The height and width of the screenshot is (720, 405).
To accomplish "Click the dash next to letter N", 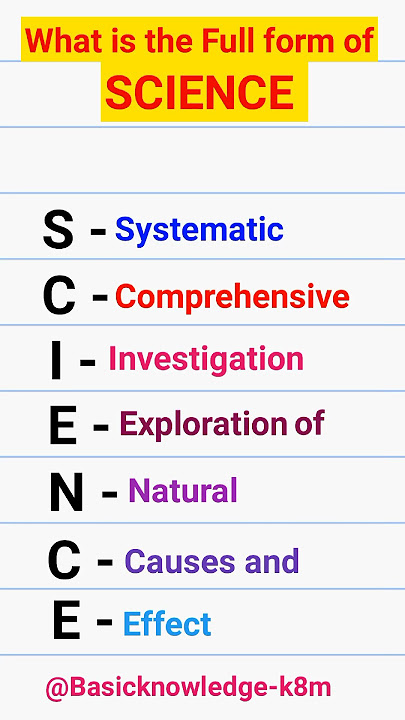I will point(109,494).
